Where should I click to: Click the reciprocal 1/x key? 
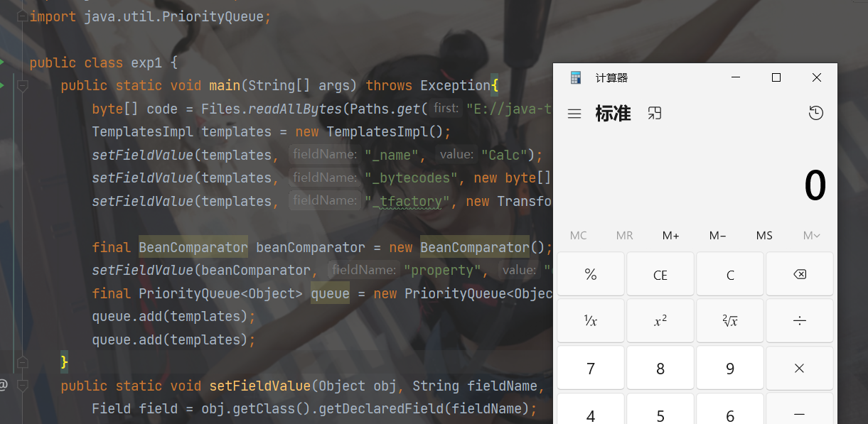[591, 321]
